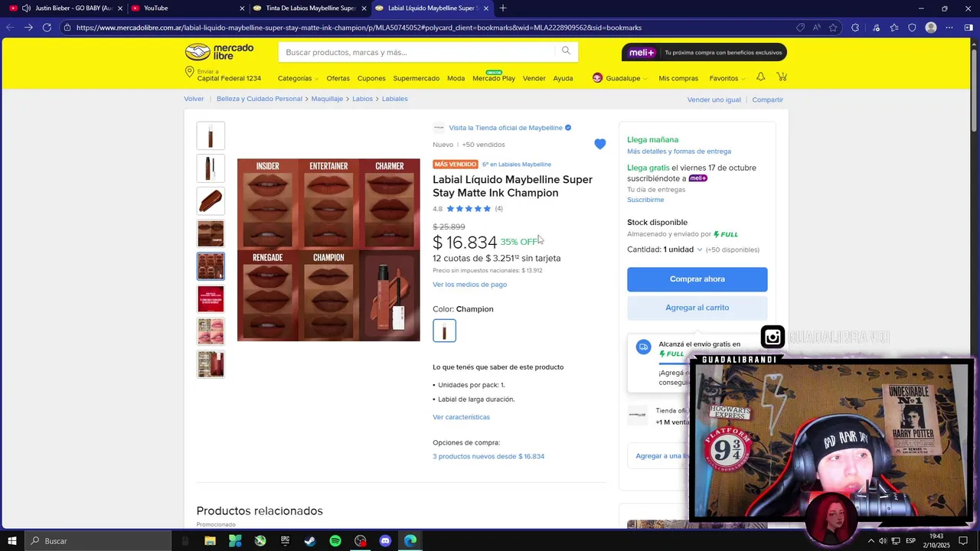Open the Windows Start menu
The image size is (980, 551).
pos(12,541)
